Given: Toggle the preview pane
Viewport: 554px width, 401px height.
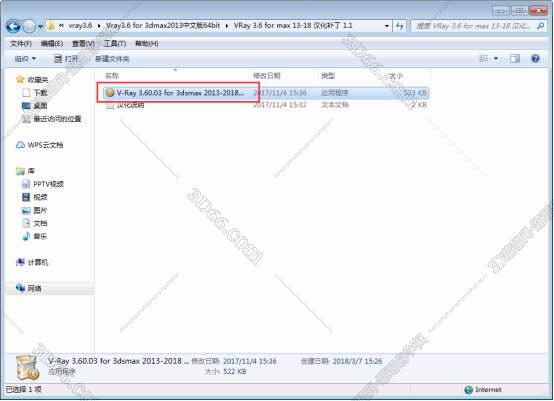Looking at the screenshot, I should coord(515,59).
